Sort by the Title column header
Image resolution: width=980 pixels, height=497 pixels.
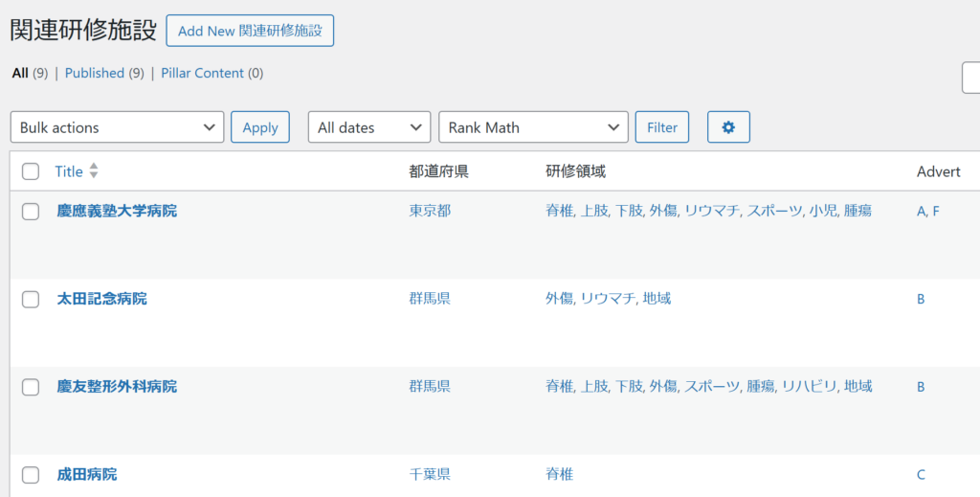69,171
